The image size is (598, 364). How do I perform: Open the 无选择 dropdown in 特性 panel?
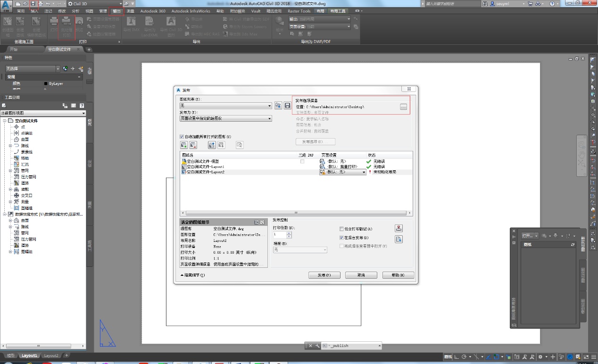tap(33, 69)
